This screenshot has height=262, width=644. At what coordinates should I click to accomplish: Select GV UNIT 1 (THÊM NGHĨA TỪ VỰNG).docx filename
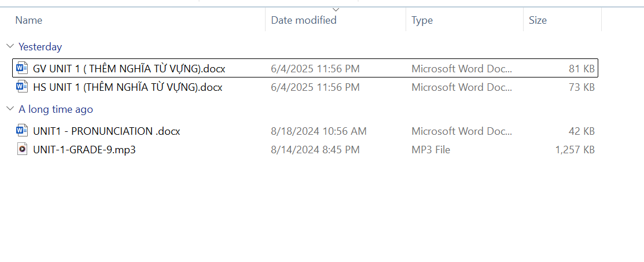coord(129,69)
